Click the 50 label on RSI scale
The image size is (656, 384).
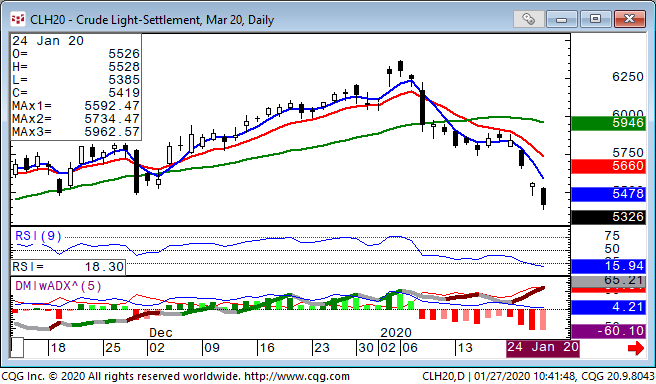(x=612, y=249)
